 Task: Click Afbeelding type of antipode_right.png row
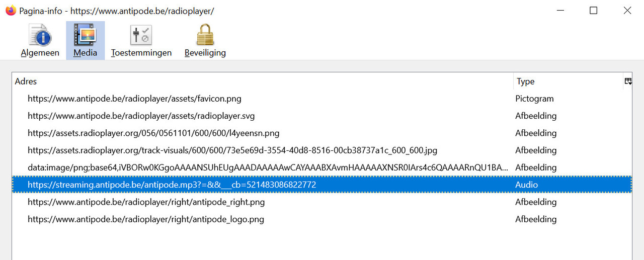tap(536, 202)
